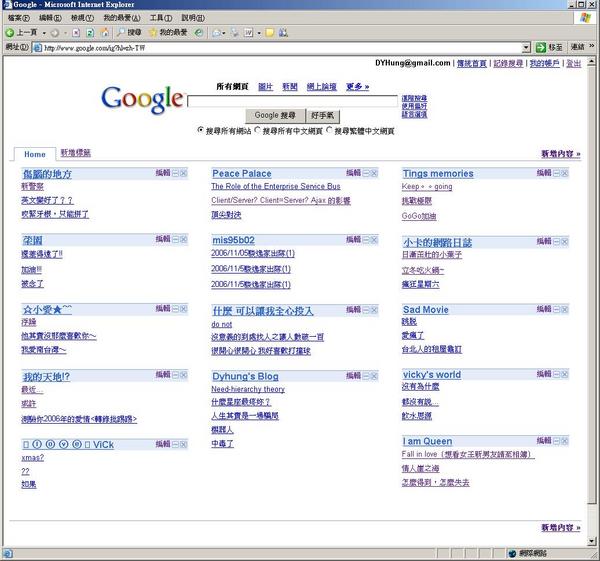Open the Search (搜尋) toolbar pane
The image size is (600, 561).
coord(129,33)
